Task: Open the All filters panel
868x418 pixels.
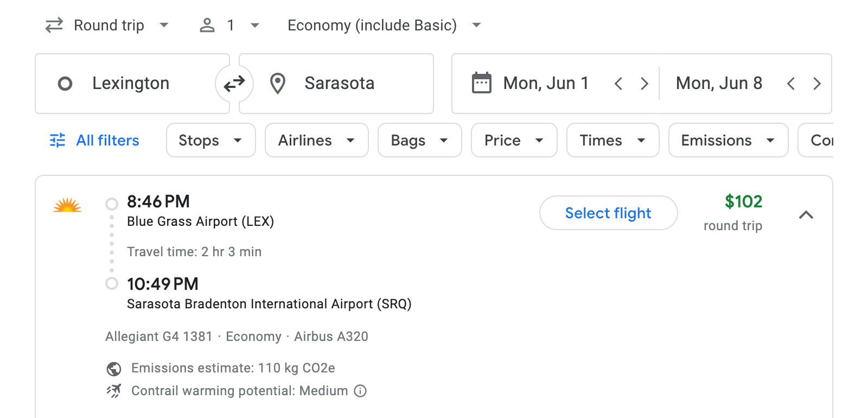Action: tap(93, 140)
